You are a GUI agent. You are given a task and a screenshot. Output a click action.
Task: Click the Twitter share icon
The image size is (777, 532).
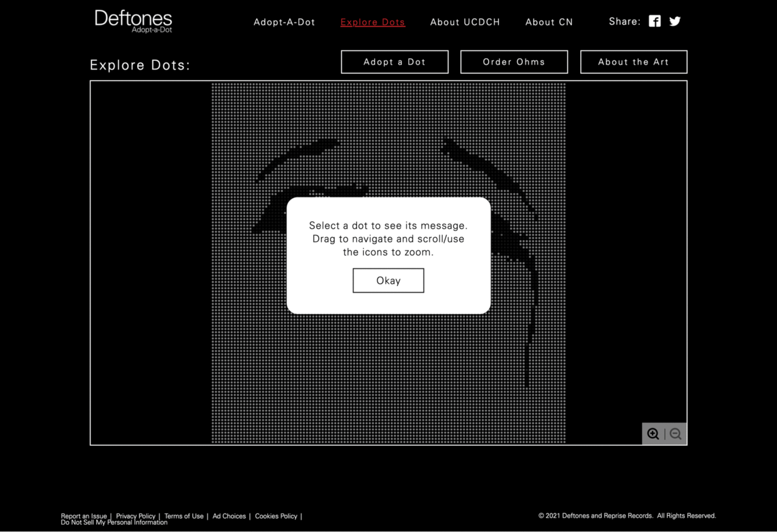tap(675, 21)
